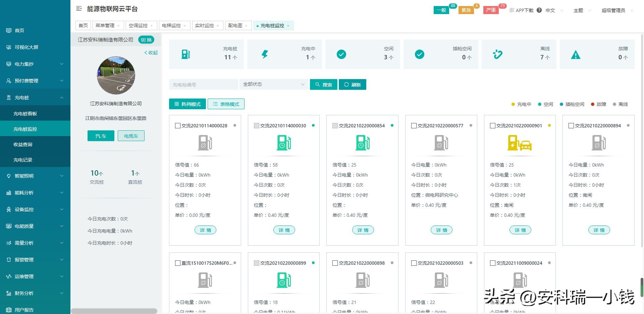Check the checkbox on 交流20210114000028 card
Image resolution: width=644 pixels, height=314 pixels.
tap(178, 126)
